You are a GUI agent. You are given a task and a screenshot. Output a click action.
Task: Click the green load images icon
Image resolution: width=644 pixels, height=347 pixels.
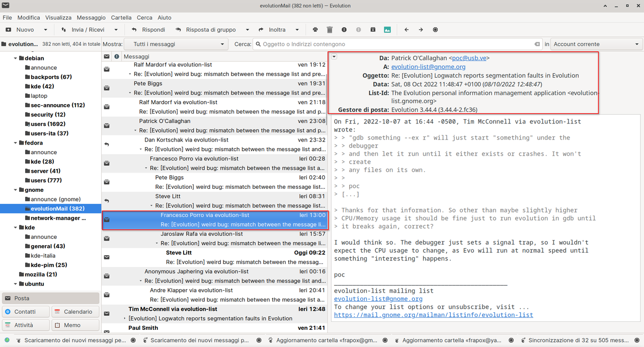pos(387,30)
